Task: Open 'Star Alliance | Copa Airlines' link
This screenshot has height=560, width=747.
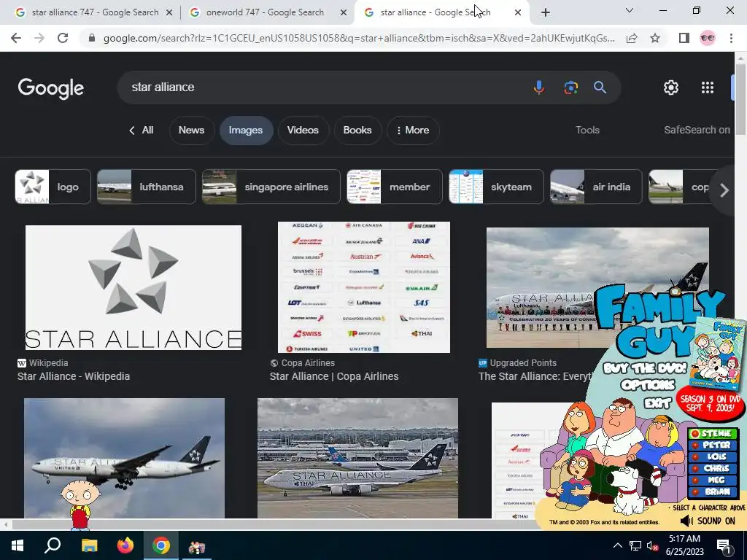Action: click(334, 376)
